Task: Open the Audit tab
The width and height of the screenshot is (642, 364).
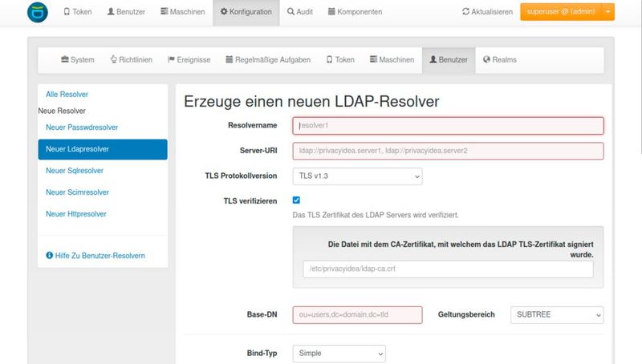Action: pyautogui.click(x=300, y=12)
